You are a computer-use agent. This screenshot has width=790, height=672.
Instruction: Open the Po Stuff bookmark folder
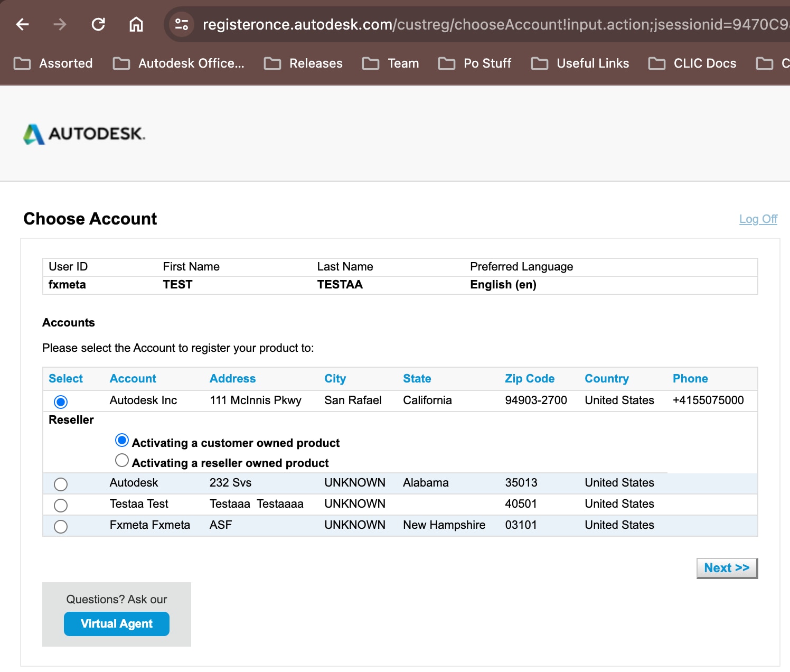pyautogui.click(x=475, y=63)
